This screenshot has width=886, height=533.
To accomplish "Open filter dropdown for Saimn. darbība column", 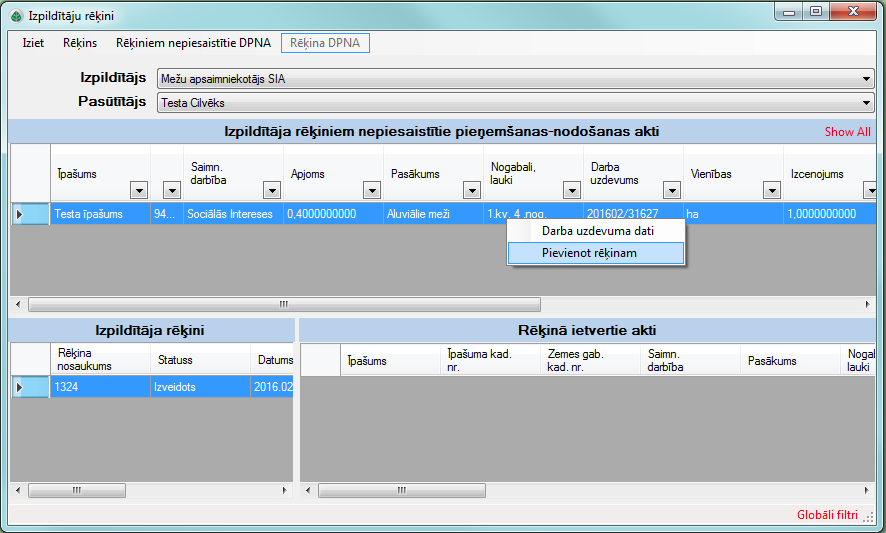I will (x=271, y=191).
